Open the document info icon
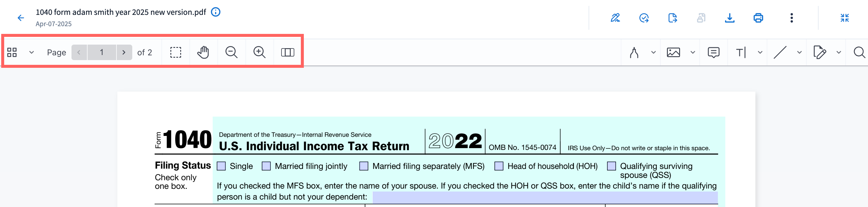The image size is (868, 207). pos(216,12)
